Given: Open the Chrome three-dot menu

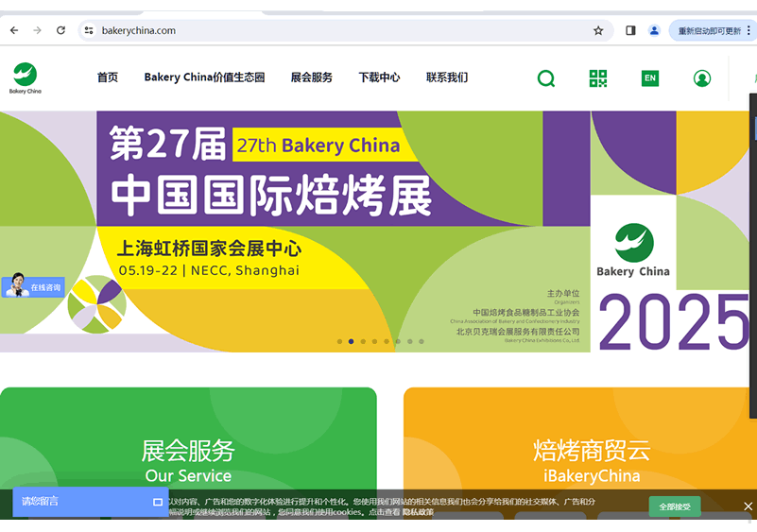Looking at the screenshot, I should [x=748, y=30].
